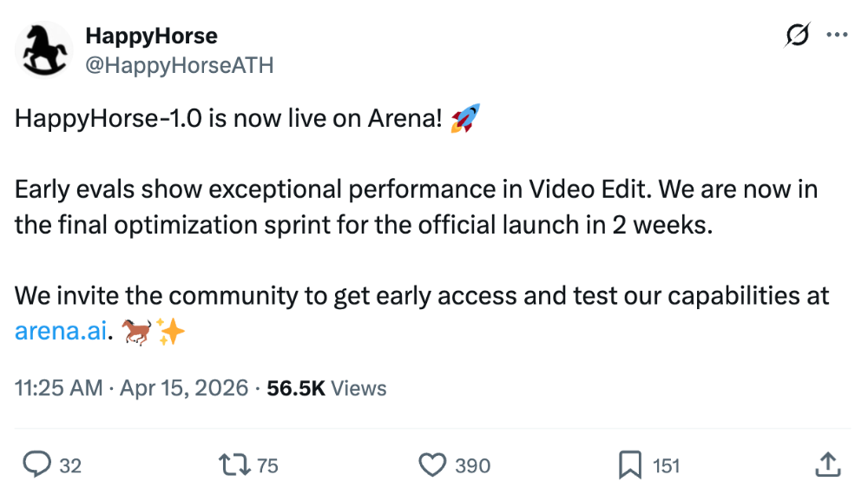
Task: Click the 11:25 AM · Apr 15, 2026 timestamp
Action: click(132, 388)
